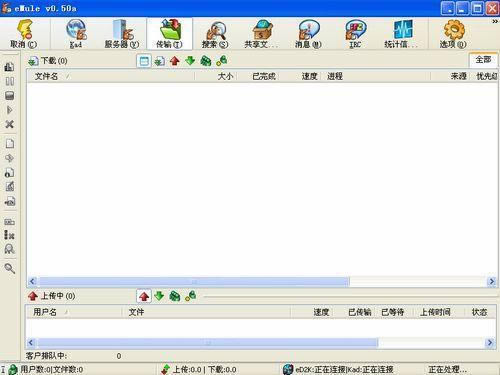Show uploading list via red arrow in top toolbar

point(175,61)
